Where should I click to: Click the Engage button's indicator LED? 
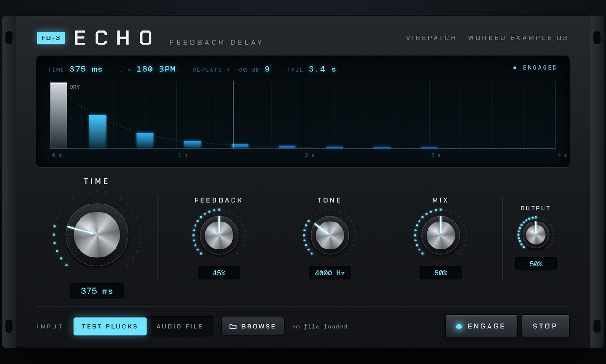pyautogui.click(x=459, y=327)
